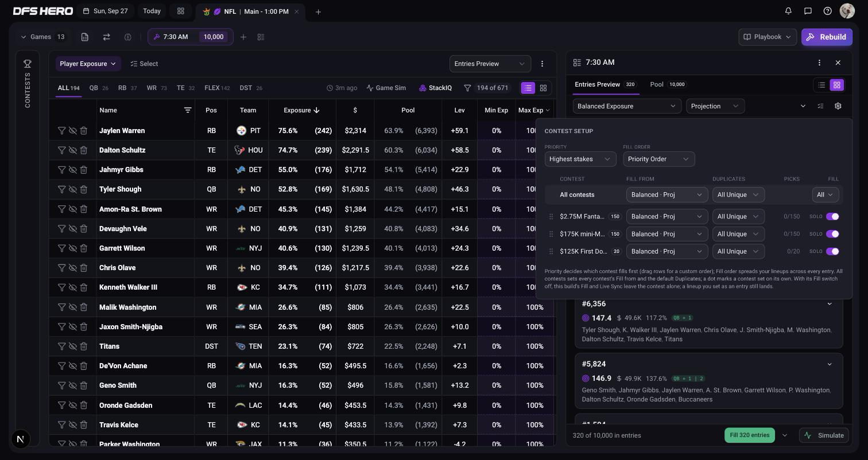Hide Jahmyr Gibbs with eye-slash icon
This screenshot has width=868, height=460.
tap(72, 170)
